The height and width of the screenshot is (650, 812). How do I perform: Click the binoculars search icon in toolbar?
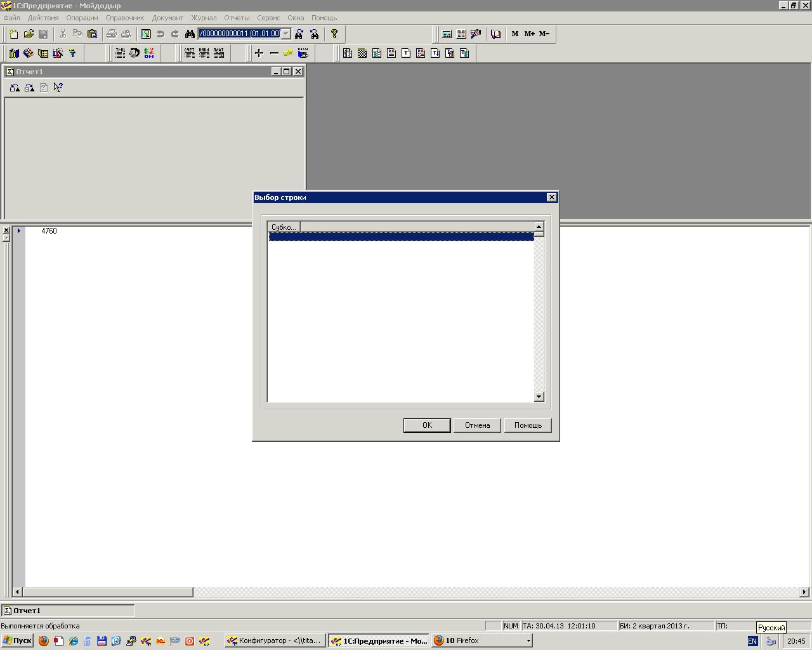189,34
